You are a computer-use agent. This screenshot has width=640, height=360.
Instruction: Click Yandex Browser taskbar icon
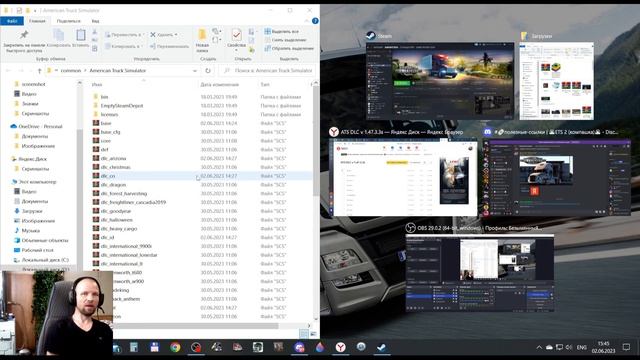pos(340,347)
